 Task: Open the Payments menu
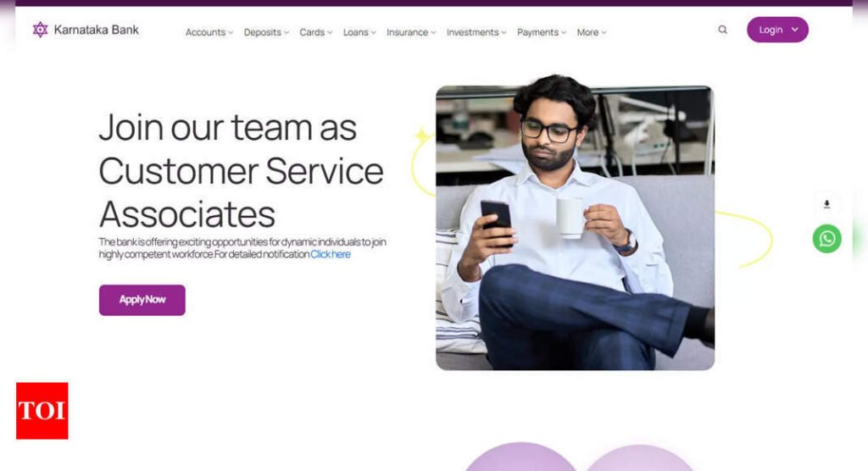pyautogui.click(x=542, y=33)
